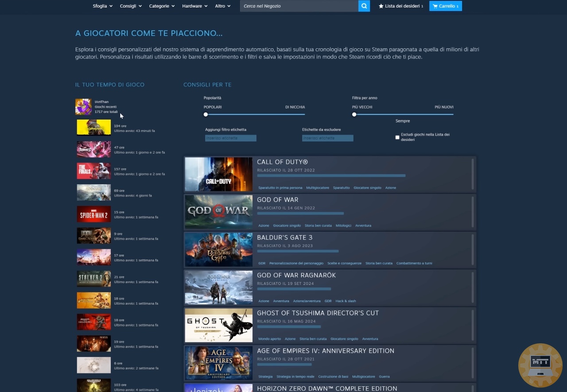Click the Popolarità slider handle

206,114
